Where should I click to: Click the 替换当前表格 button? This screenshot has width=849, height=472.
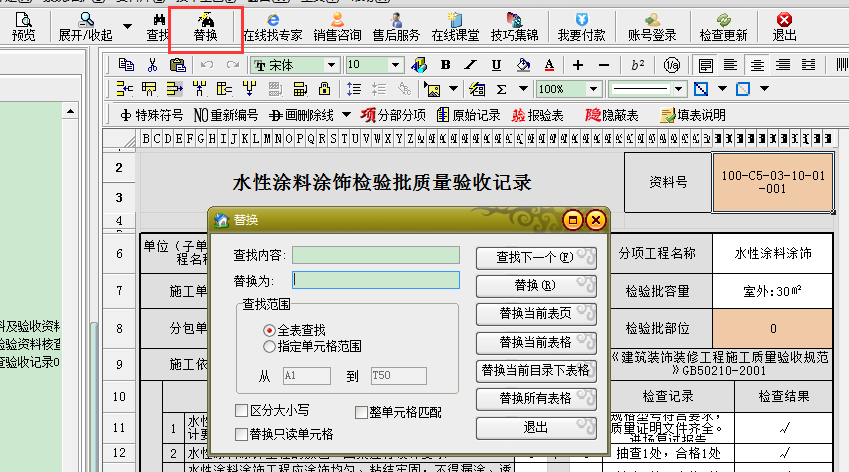536,343
